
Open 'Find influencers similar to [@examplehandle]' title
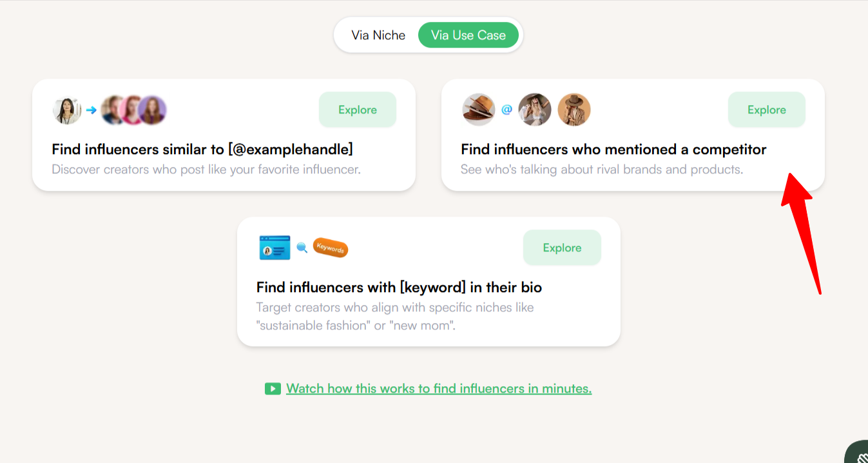click(x=202, y=150)
